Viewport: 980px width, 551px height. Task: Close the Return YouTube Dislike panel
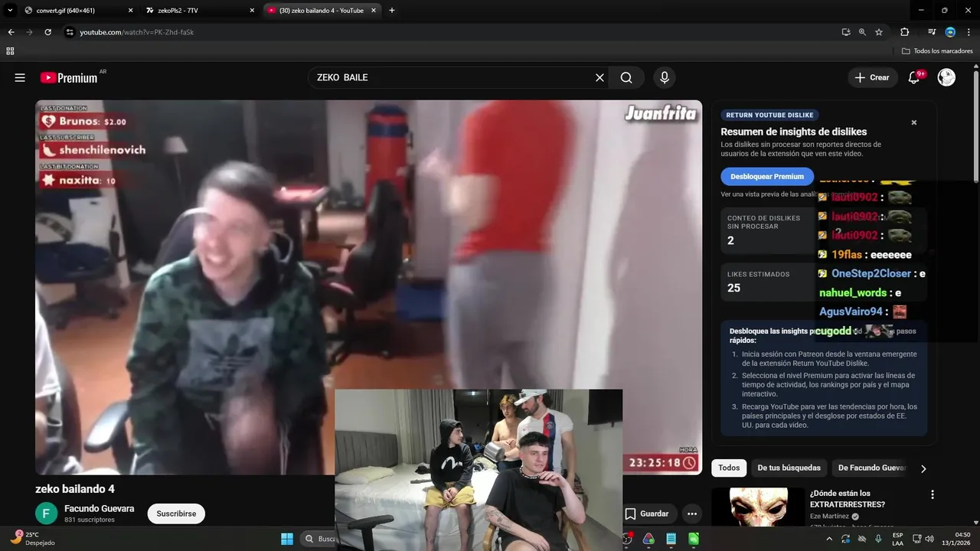[913, 122]
